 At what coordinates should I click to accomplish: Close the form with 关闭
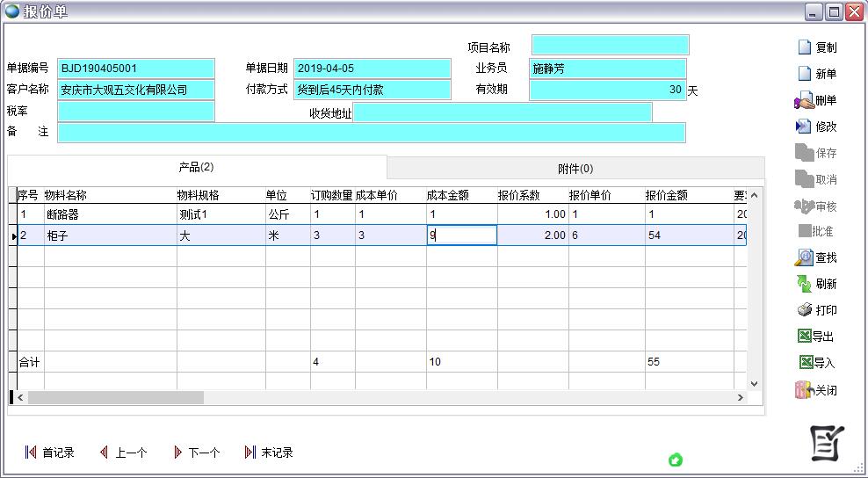point(804,390)
